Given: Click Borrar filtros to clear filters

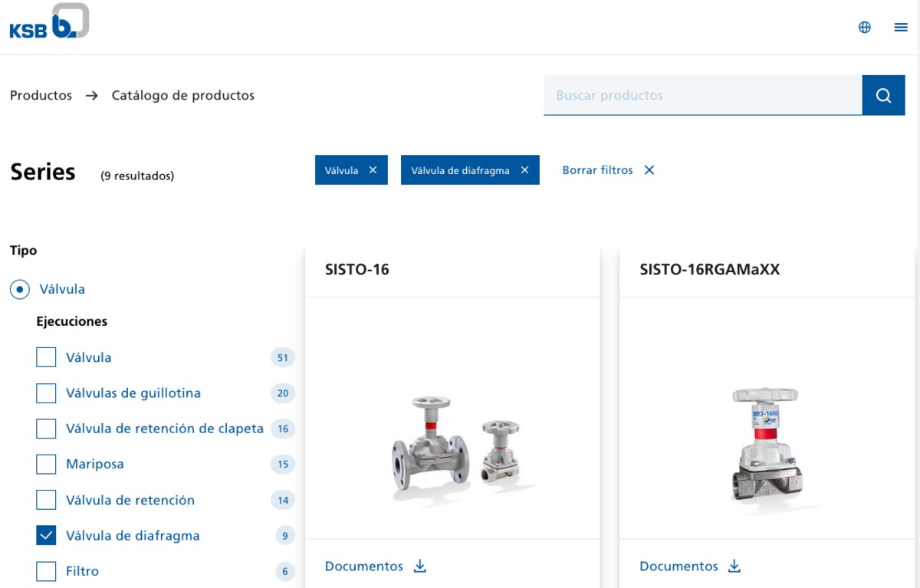Looking at the screenshot, I should 608,170.
